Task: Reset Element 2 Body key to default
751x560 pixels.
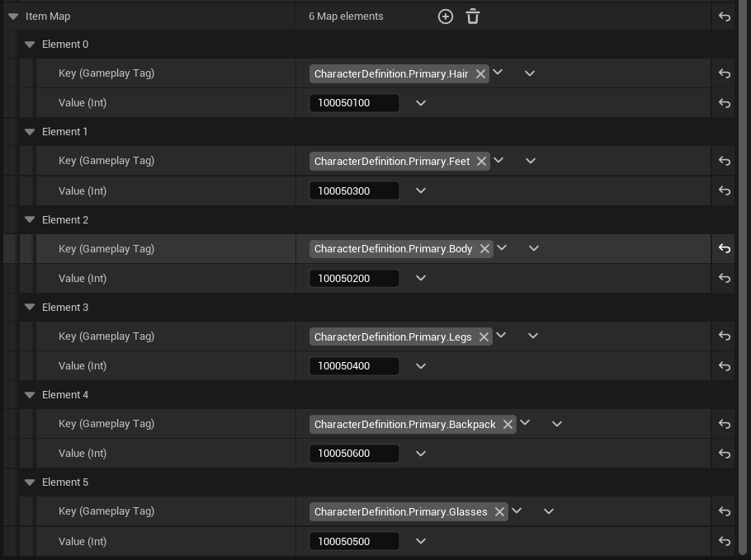Action: [x=725, y=248]
